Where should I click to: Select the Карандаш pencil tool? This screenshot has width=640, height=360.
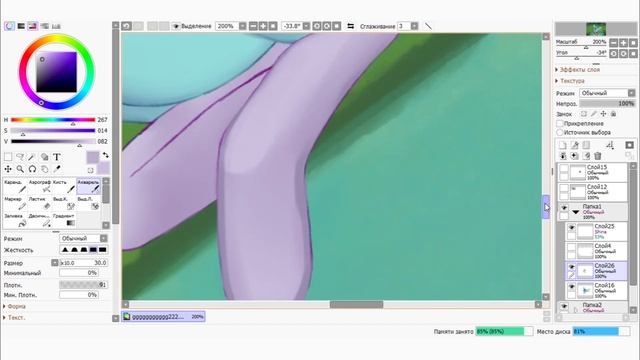(15, 186)
